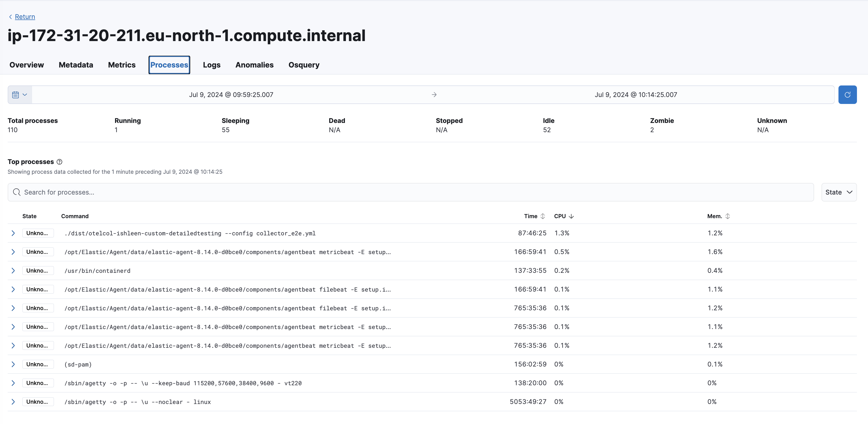Click the back chevron near Return
The height and width of the screenshot is (424, 868).
point(11,17)
